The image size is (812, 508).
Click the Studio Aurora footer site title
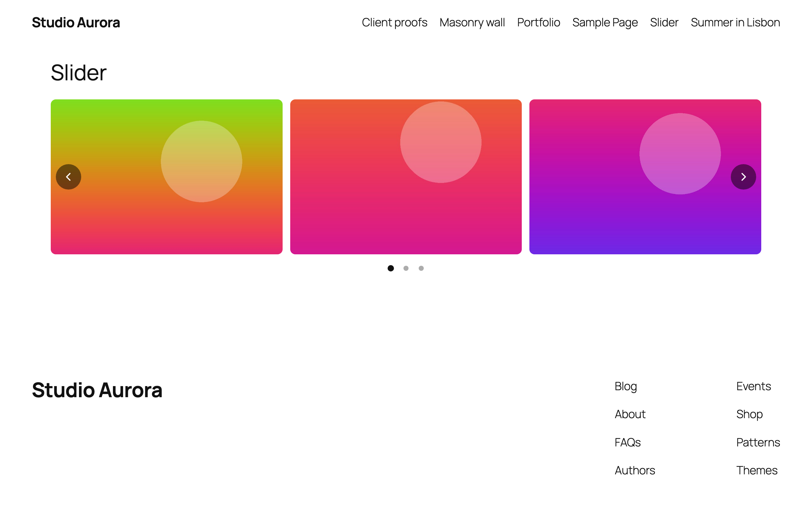(97, 390)
